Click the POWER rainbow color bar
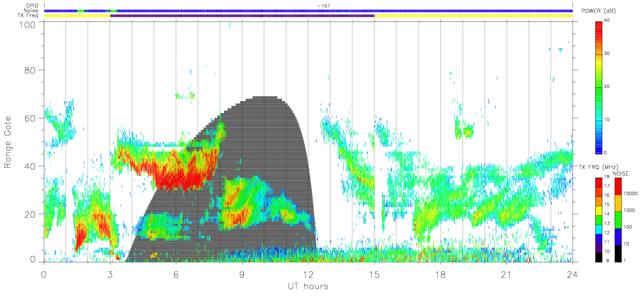This screenshot has height=297, width=644. tap(598, 87)
